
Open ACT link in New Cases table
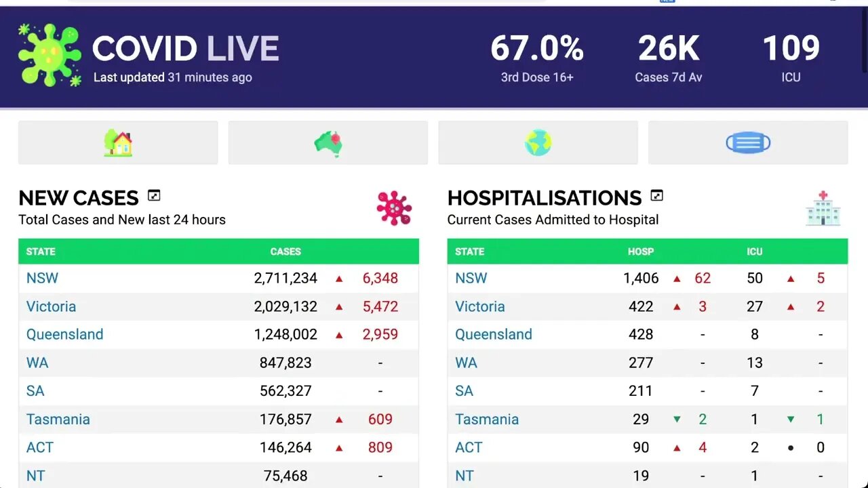(39, 447)
